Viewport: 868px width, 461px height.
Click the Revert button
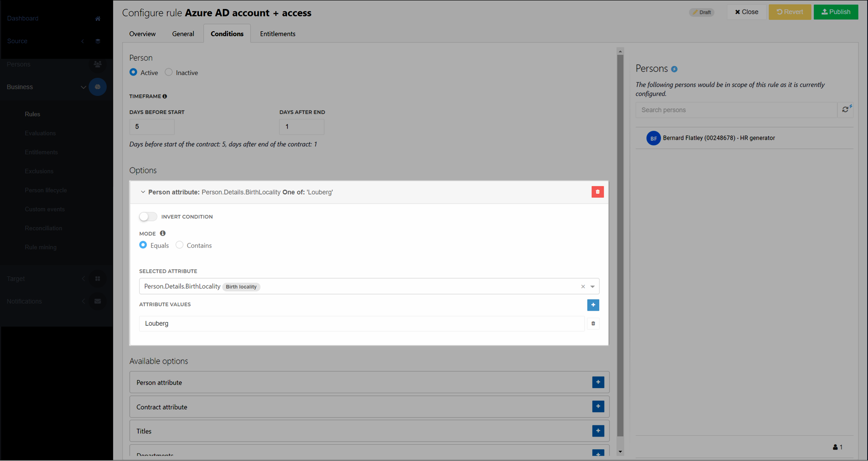click(x=790, y=12)
